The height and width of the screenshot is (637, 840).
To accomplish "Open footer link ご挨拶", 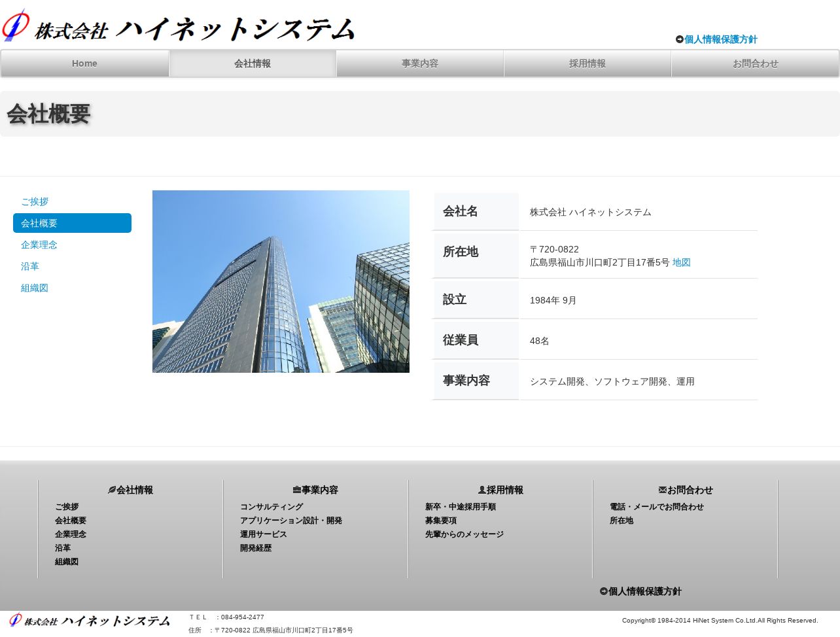I will [x=67, y=507].
